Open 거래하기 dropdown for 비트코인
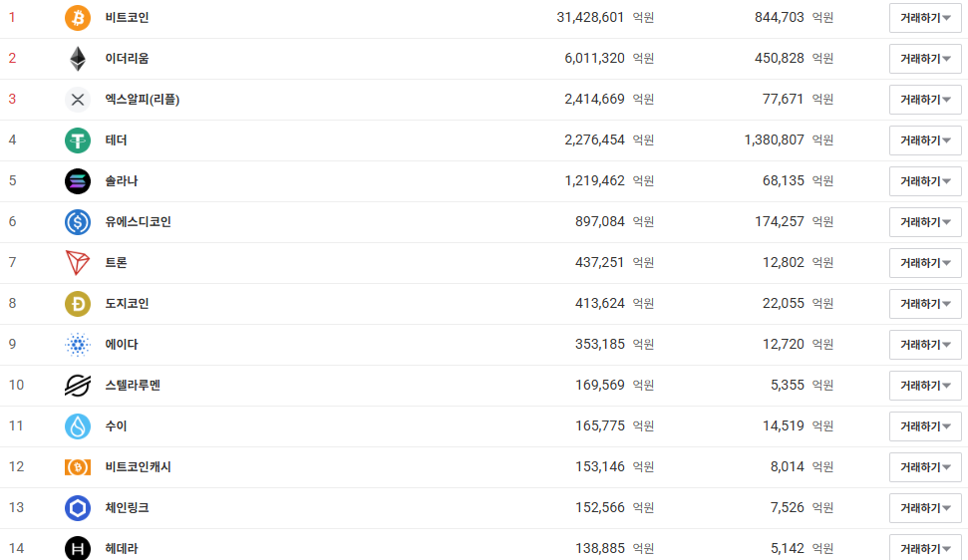968x560 pixels. (x=925, y=18)
